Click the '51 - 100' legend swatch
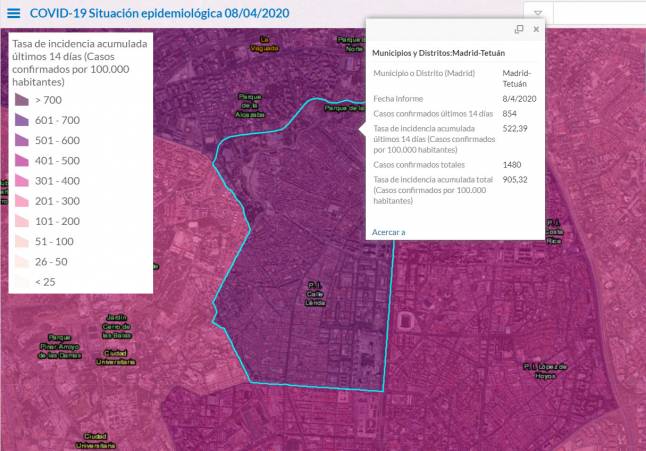This screenshot has width=646, height=451. point(21,241)
